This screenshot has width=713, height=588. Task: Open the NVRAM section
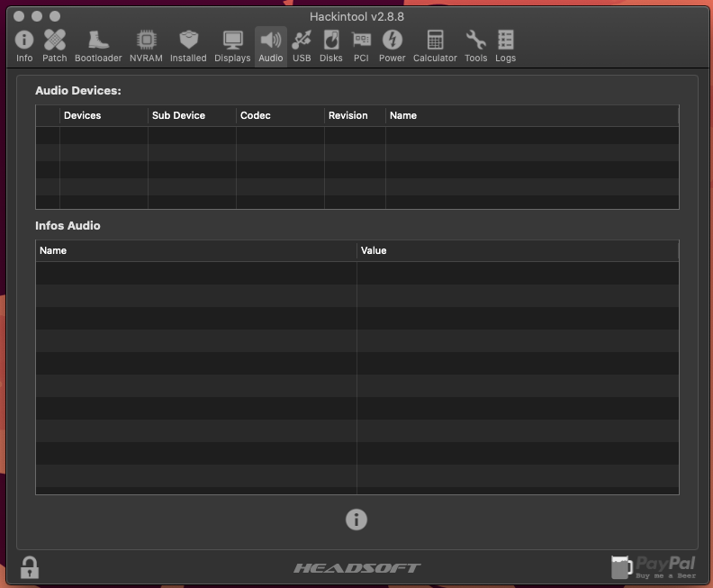coord(146,46)
